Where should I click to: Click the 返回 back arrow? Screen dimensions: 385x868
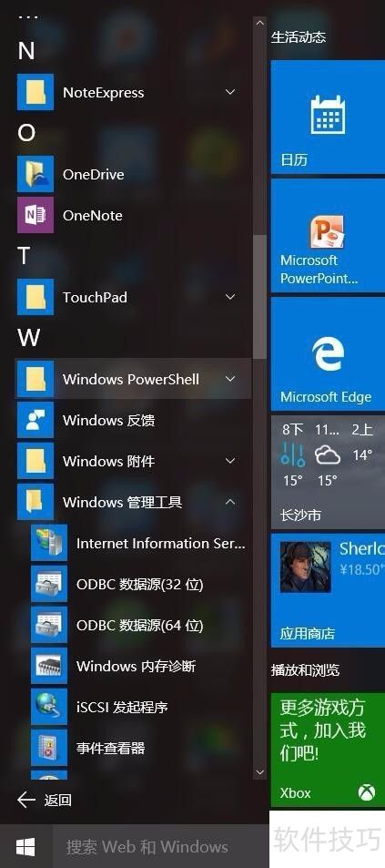click(26, 799)
